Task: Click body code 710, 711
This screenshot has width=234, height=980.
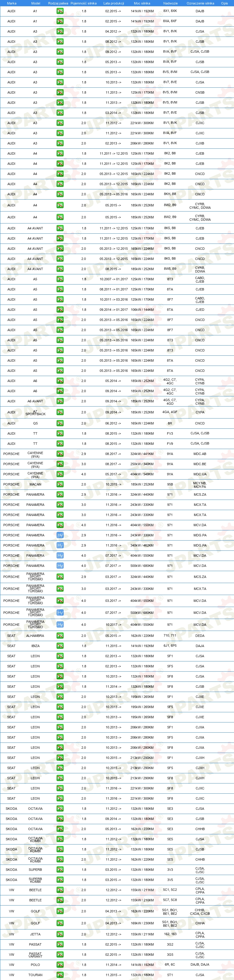Action: coord(170,635)
